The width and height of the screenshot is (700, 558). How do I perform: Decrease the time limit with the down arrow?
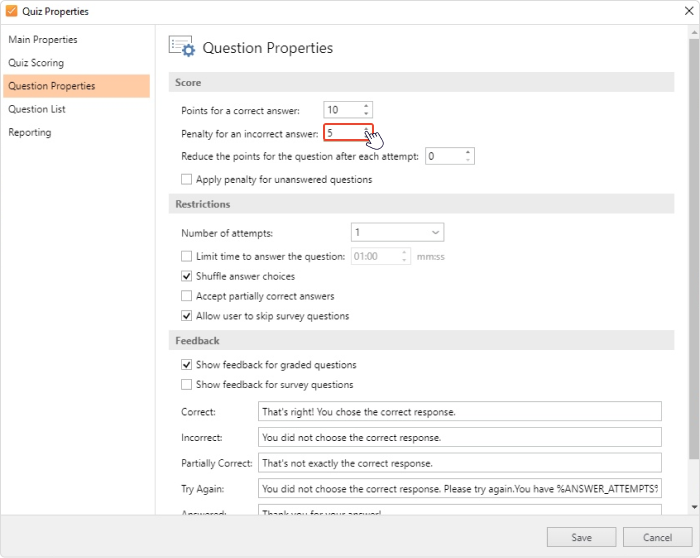pos(404,260)
